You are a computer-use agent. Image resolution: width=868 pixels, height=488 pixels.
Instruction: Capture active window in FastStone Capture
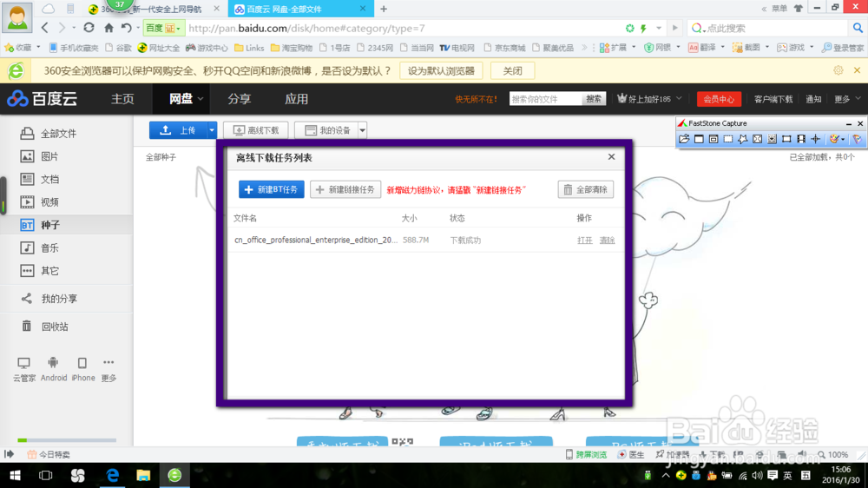(x=699, y=139)
